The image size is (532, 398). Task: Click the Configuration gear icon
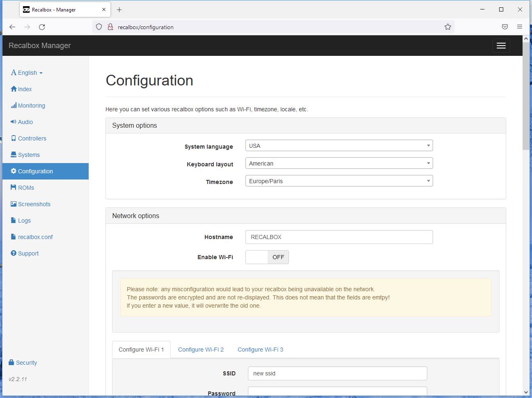14,171
